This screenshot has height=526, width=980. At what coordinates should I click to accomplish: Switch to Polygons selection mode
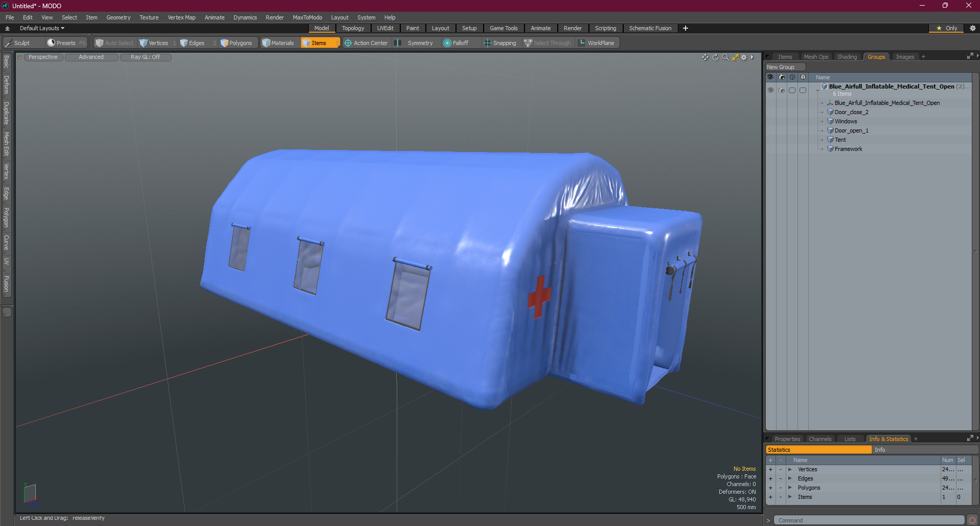tap(238, 43)
